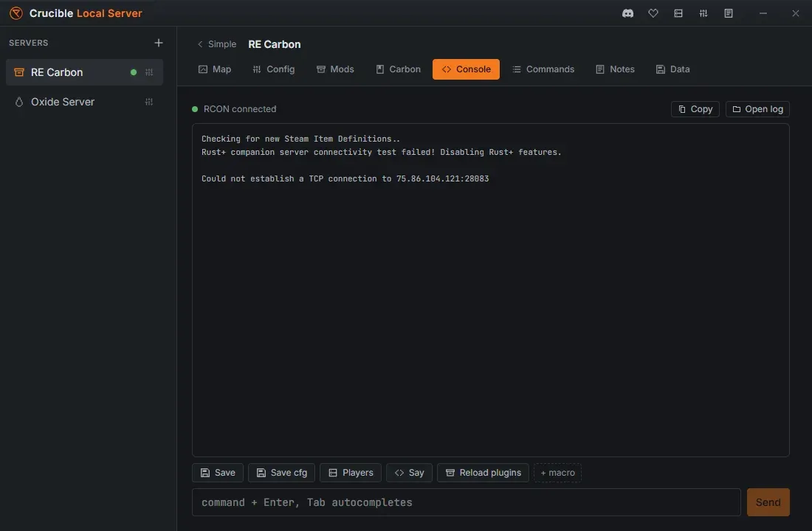Open the sliders settings icon in title bar

pyautogui.click(x=703, y=13)
